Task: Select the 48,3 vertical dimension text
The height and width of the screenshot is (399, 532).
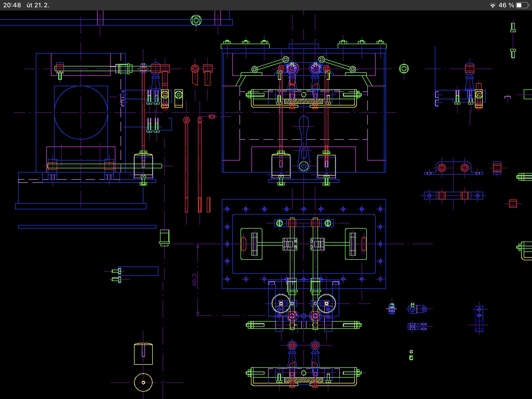Action: (194, 280)
